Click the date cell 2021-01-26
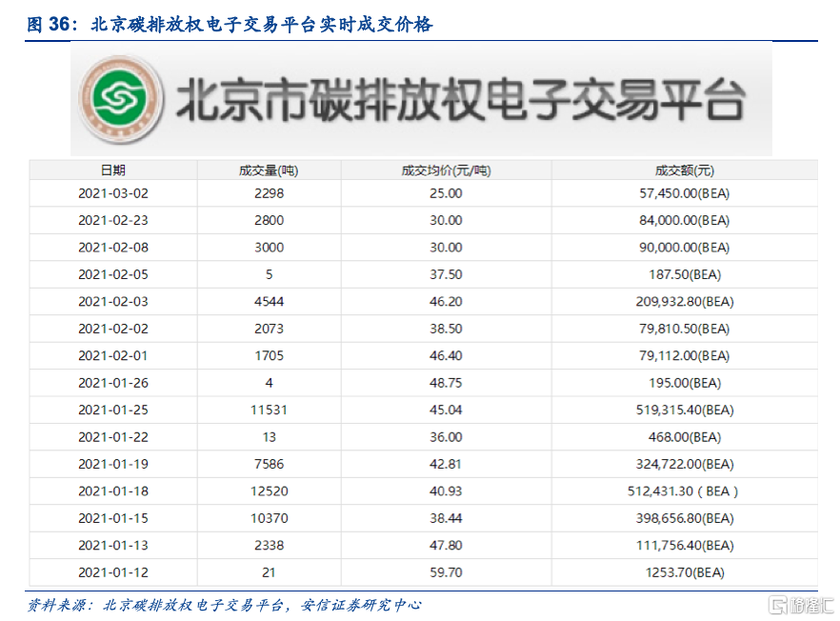 point(113,383)
